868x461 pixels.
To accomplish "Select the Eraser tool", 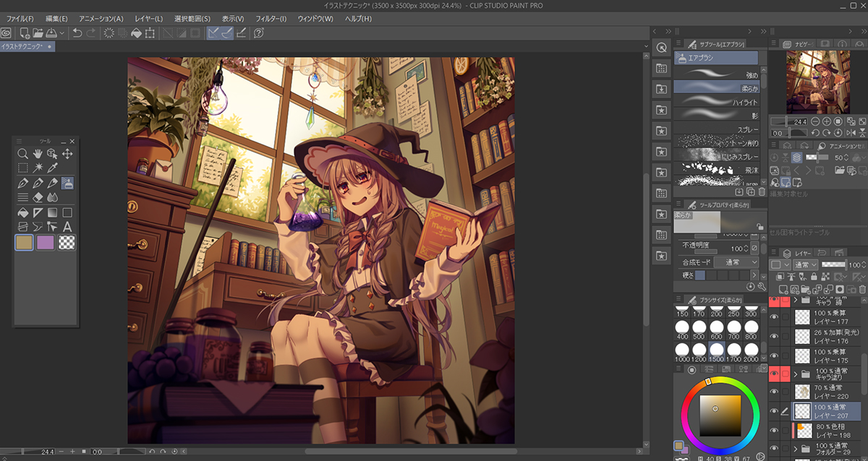I will 38,197.
